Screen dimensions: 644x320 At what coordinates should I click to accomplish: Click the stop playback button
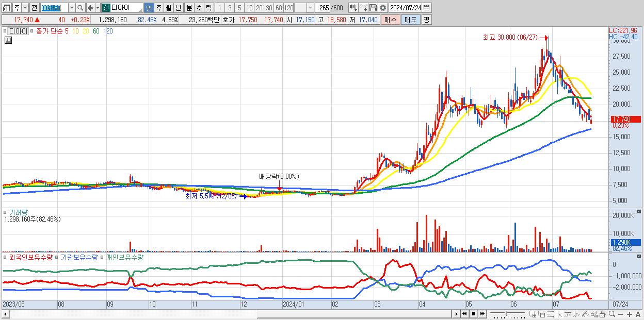click(x=474, y=314)
